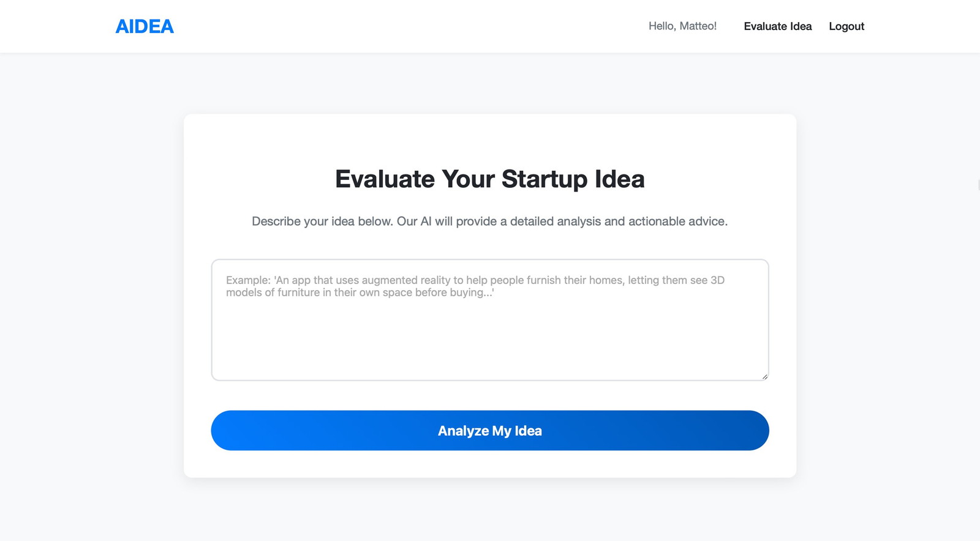Click empty space inside the idea textarea
Screen dimensions: 980x541
point(490,343)
